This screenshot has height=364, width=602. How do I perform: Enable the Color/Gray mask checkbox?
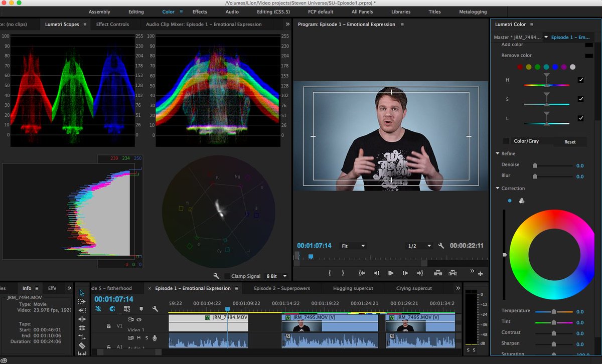click(506, 141)
